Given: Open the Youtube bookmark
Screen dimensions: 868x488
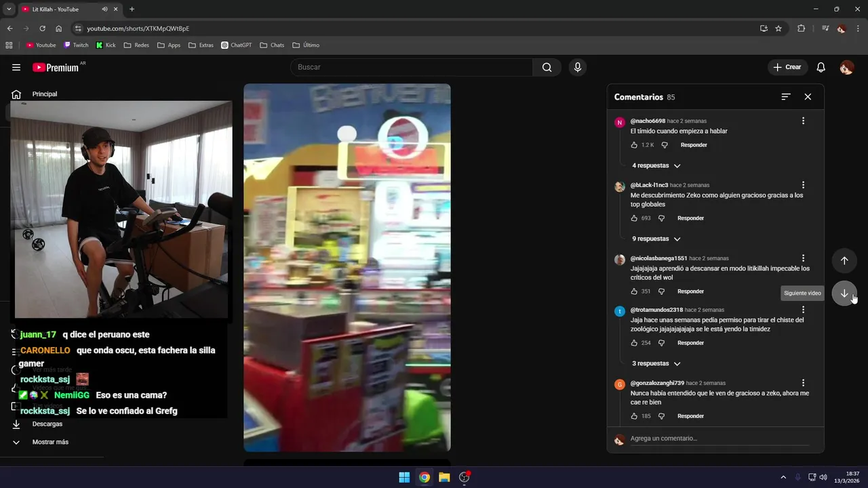Looking at the screenshot, I should coord(41,45).
